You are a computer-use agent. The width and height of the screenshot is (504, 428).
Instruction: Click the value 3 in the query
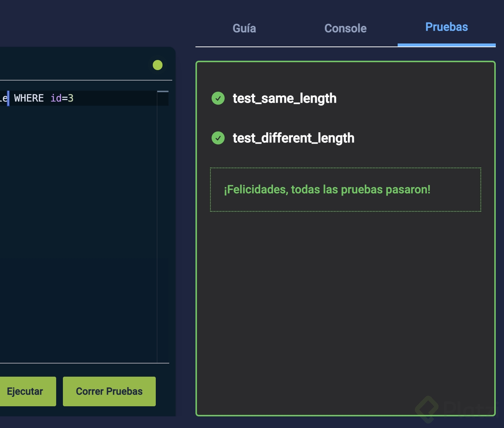[x=72, y=98]
